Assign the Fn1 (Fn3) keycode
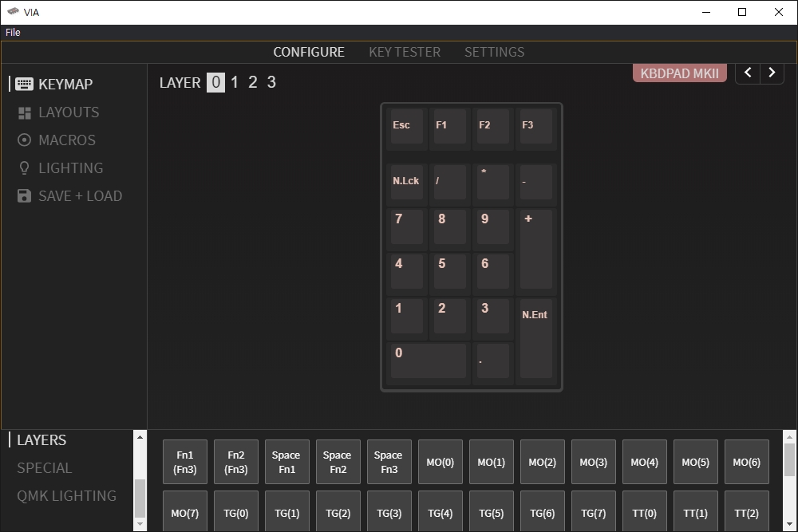798x532 pixels. (185, 462)
